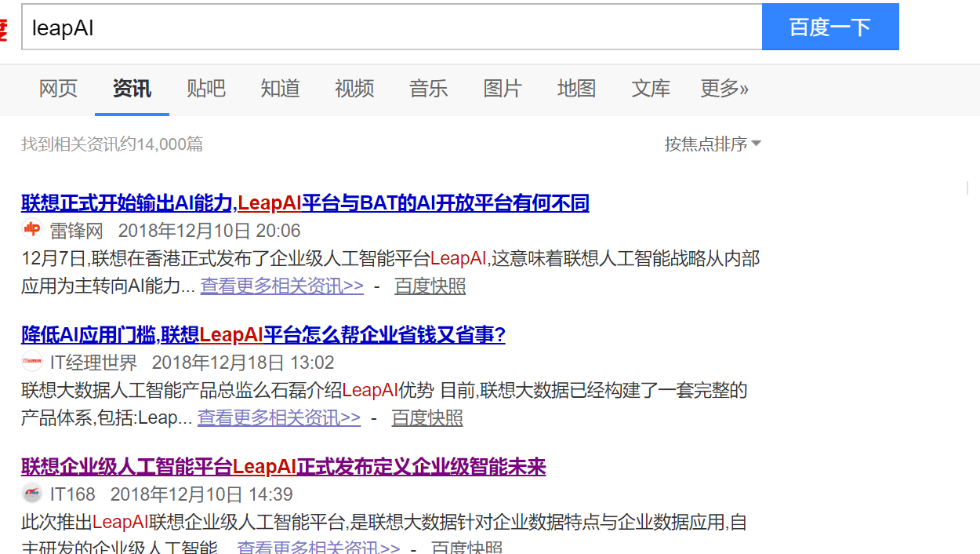Open 百度快照 for the 雷锋网 result

click(x=430, y=286)
